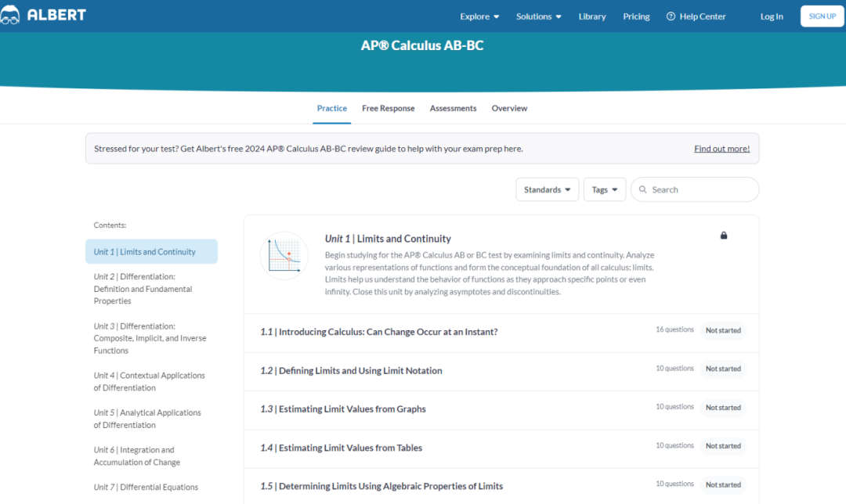Click the Unit 1 | Limits and Continuity card heading

[388, 238]
